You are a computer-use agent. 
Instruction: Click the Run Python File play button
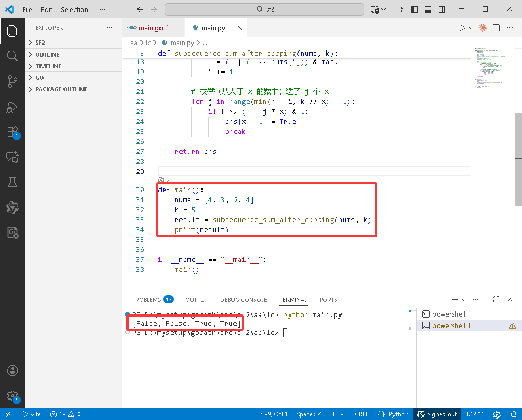tap(462, 28)
